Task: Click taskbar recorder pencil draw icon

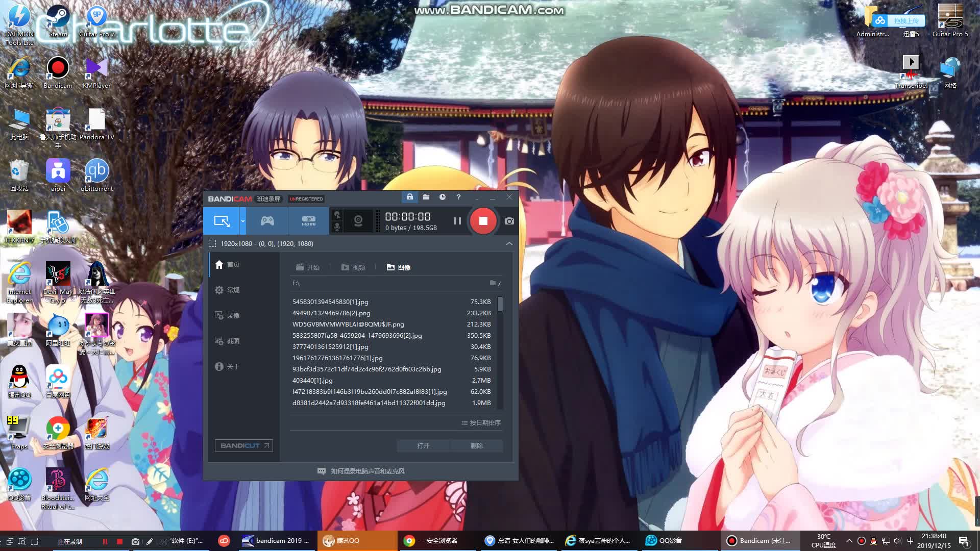Action: tap(150, 541)
